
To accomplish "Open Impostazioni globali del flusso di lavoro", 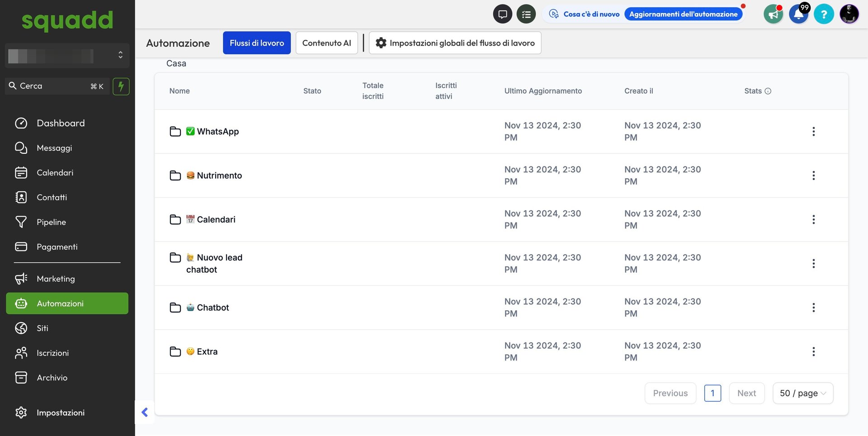I will tap(455, 43).
